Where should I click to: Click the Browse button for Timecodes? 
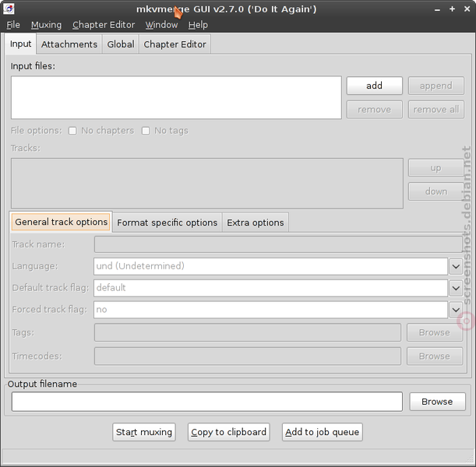[x=435, y=356]
